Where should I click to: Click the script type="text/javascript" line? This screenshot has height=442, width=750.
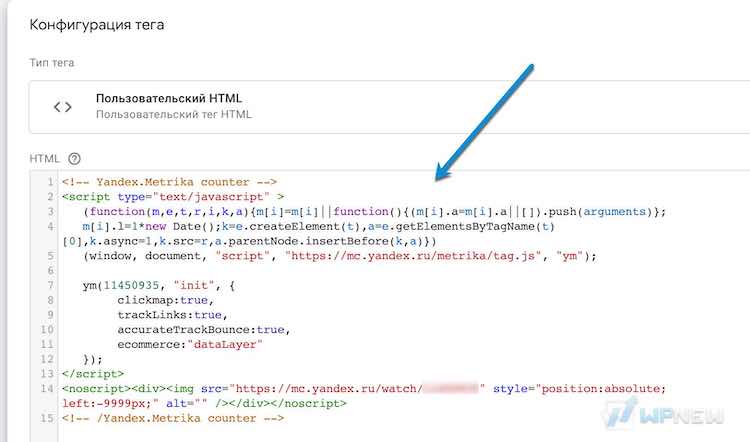173,197
